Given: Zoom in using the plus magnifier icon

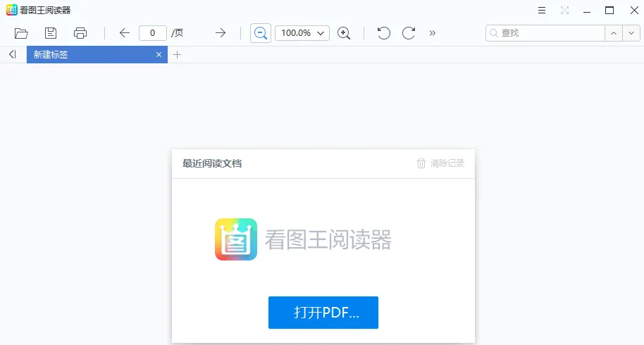Looking at the screenshot, I should tap(344, 33).
